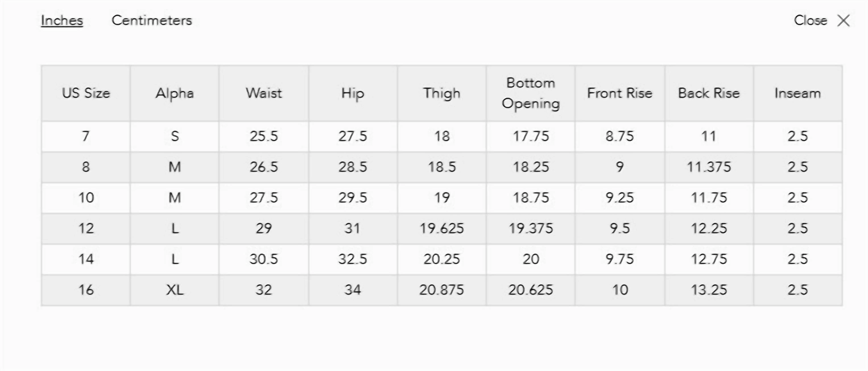Viewport: 868px width, 371px height.
Task: Click the S alpha size cell
Action: tap(175, 137)
